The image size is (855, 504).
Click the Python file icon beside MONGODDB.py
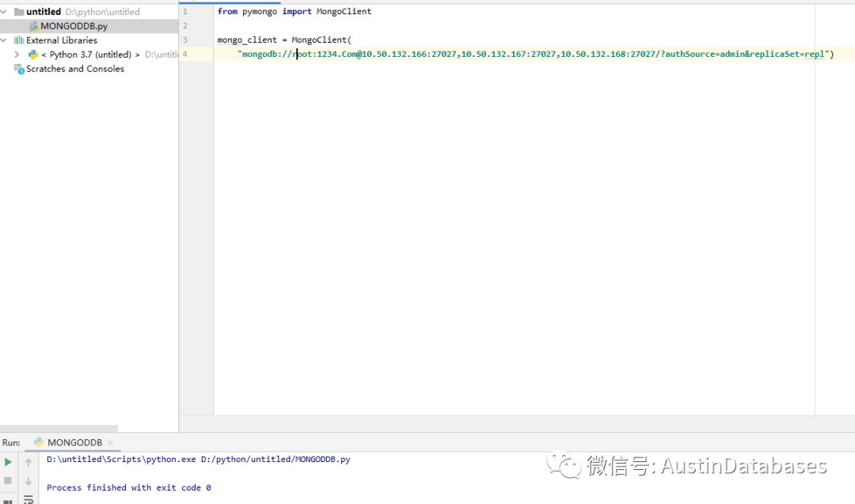[x=33, y=26]
